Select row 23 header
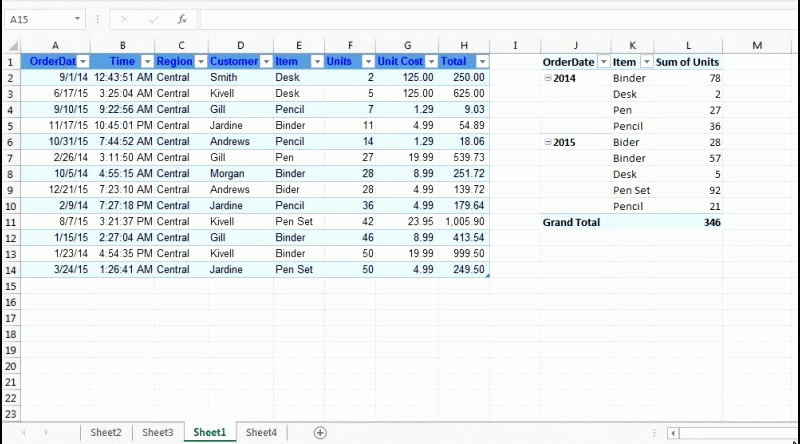 (11, 414)
